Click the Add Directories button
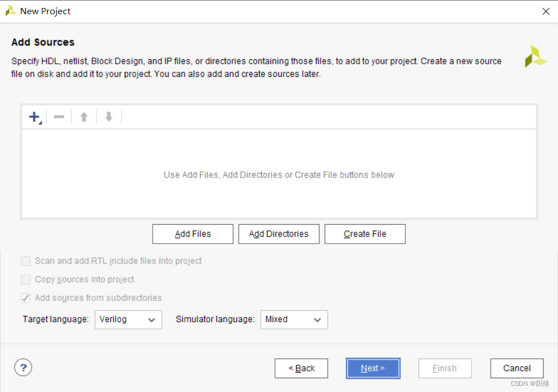The width and height of the screenshot is (558, 392). pos(278,234)
